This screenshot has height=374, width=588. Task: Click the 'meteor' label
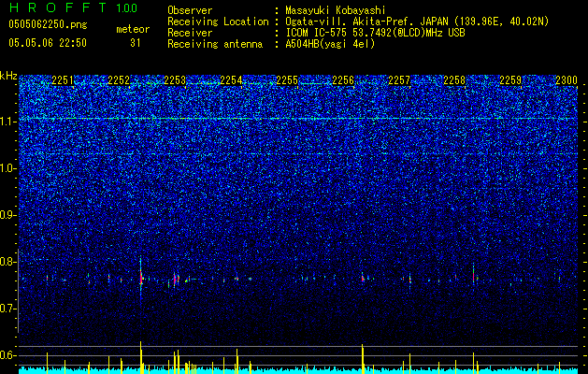point(133,29)
